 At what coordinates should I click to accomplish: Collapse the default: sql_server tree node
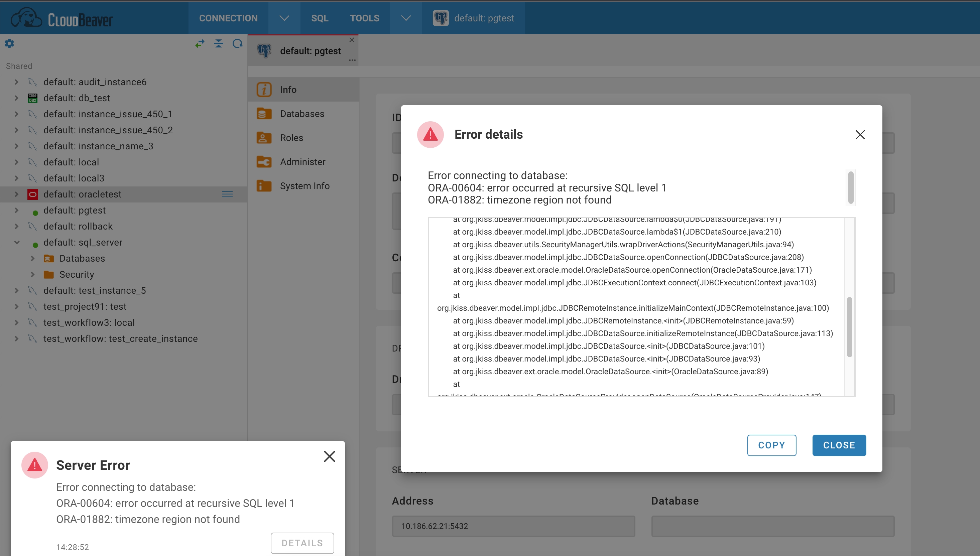(16, 242)
